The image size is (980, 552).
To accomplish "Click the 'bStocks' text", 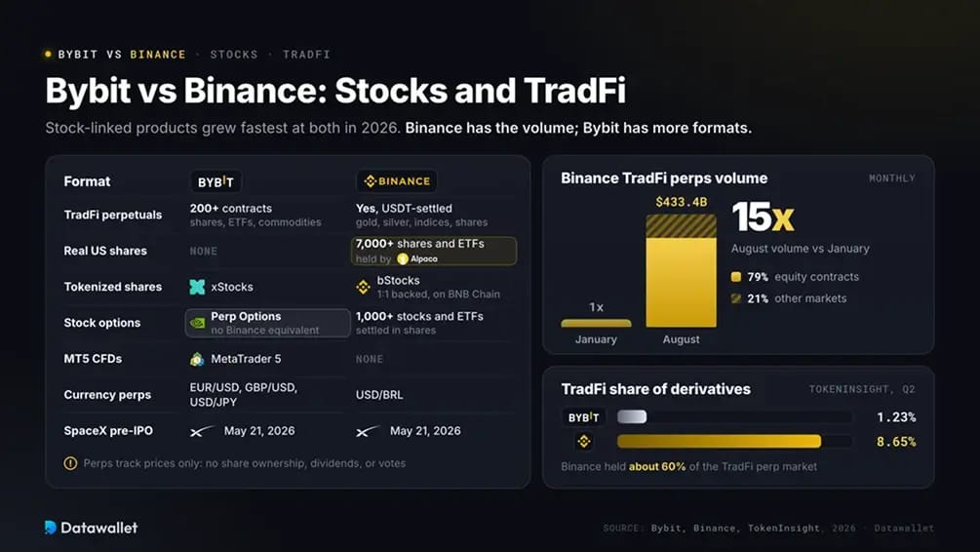I will [398, 281].
